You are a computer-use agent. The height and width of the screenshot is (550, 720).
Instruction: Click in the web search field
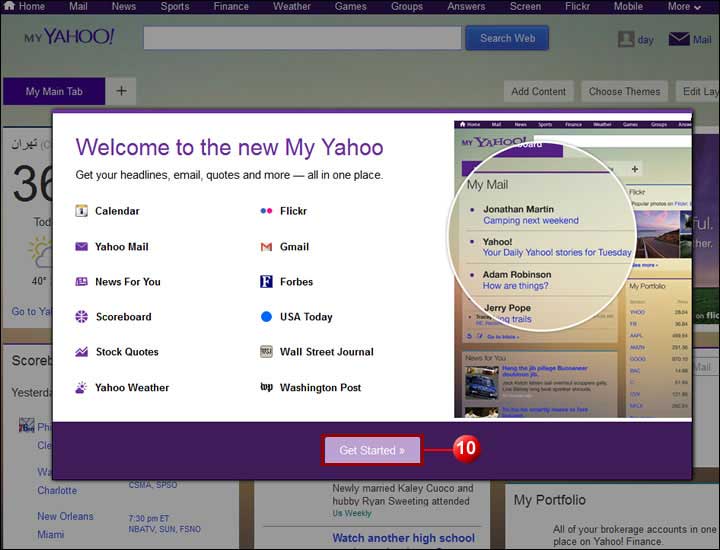pyautogui.click(x=302, y=38)
